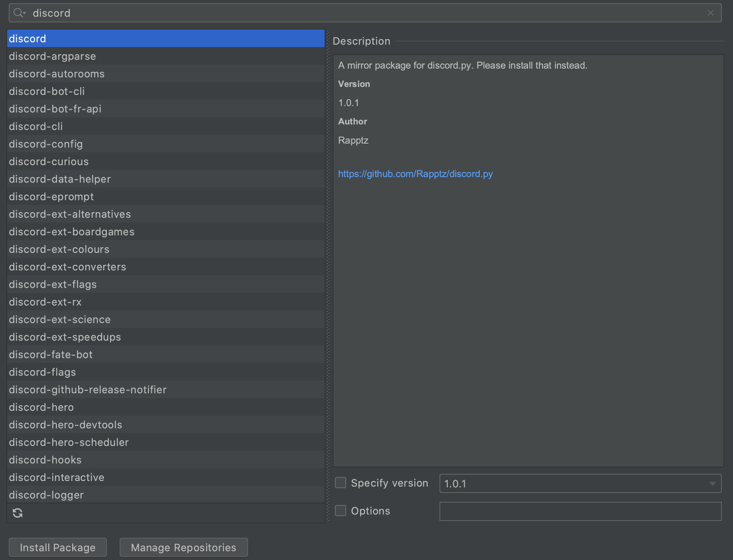Select the discord-logger package
Image resolution: width=733 pixels, height=560 pixels.
[x=166, y=495]
